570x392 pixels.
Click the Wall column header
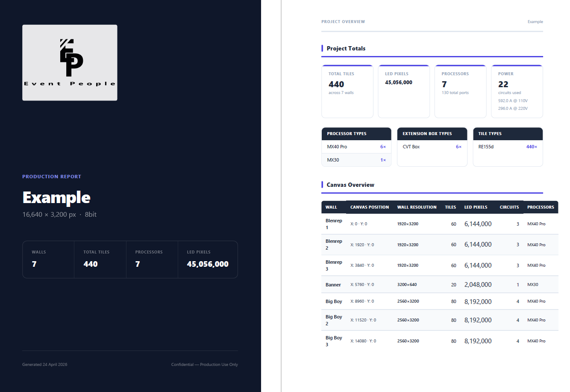coord(331,207)
